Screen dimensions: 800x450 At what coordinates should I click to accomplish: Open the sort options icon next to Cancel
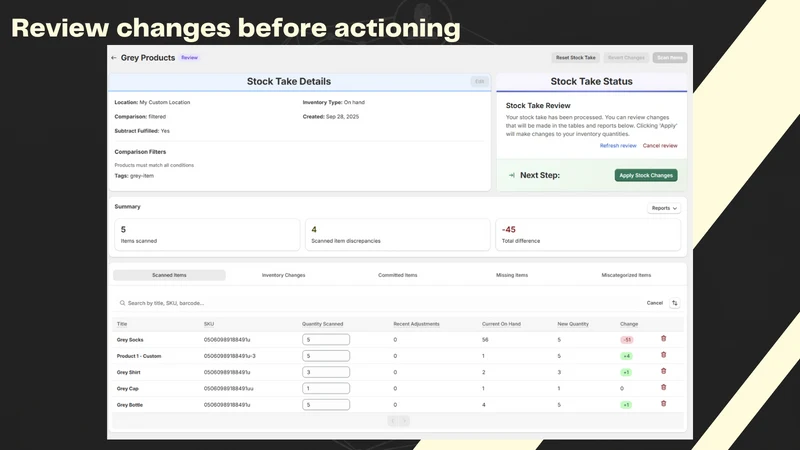point(674,303)
